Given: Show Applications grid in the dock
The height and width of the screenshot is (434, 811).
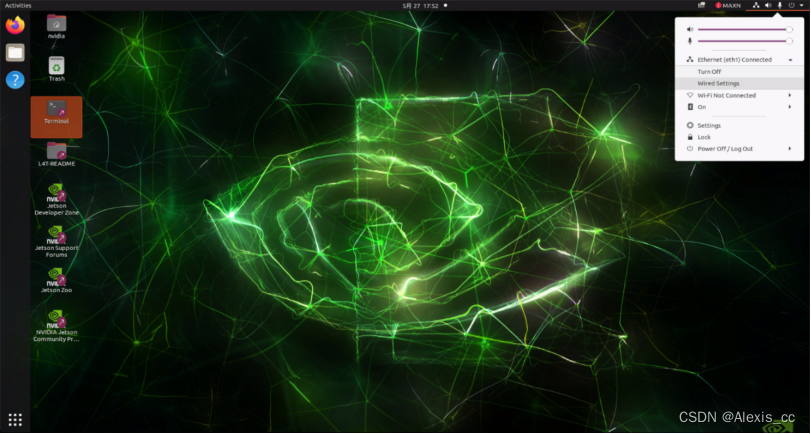Looking at the screenshot, I should tap(15, 420).
